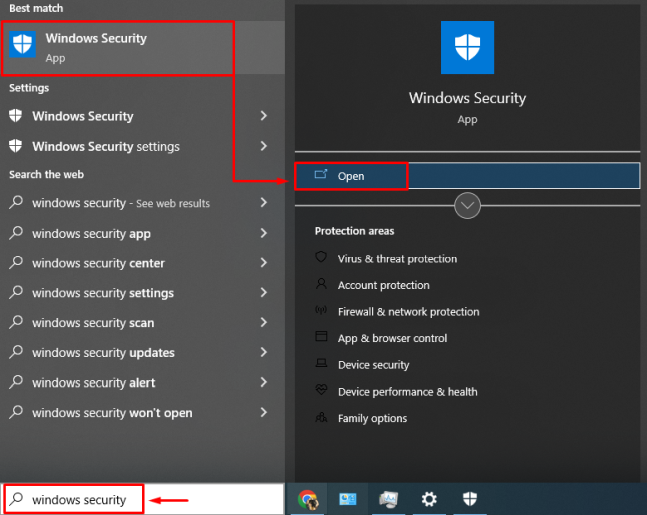
Task: Expand arrow beside 'windows security scan'
Action: tap(264, 322)
